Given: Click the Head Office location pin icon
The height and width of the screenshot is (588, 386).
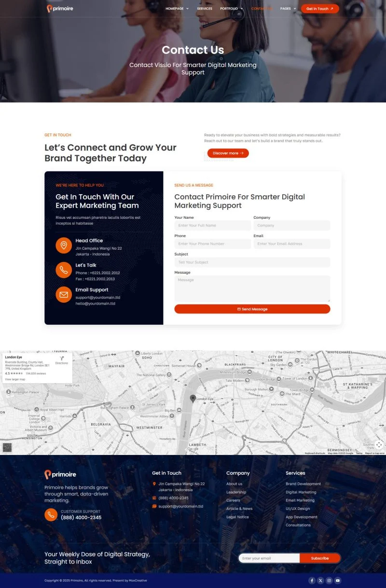Looking at the screenshot, I should pos(64,245).
